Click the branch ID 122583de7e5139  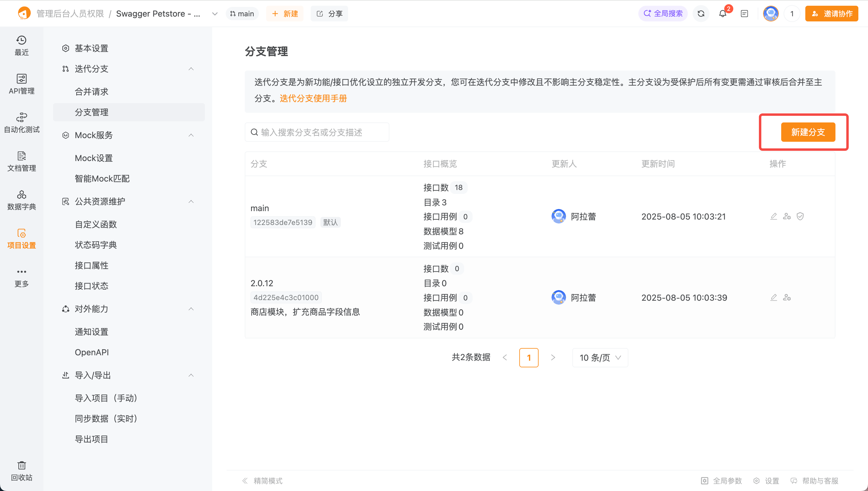[x=283, y=222]
